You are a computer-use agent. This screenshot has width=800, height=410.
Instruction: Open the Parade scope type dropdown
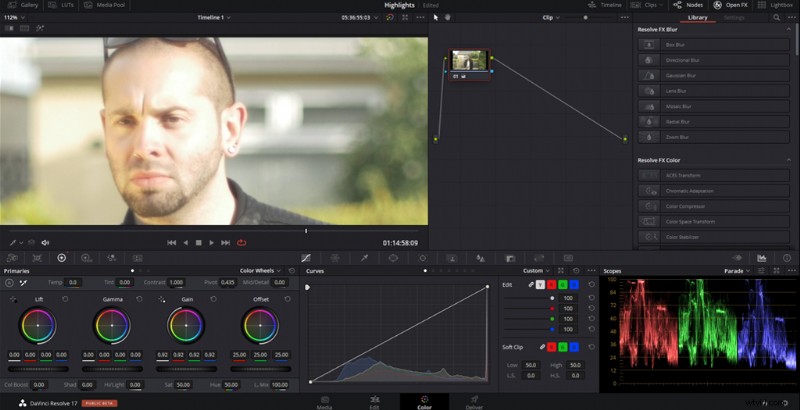(737, 271)
